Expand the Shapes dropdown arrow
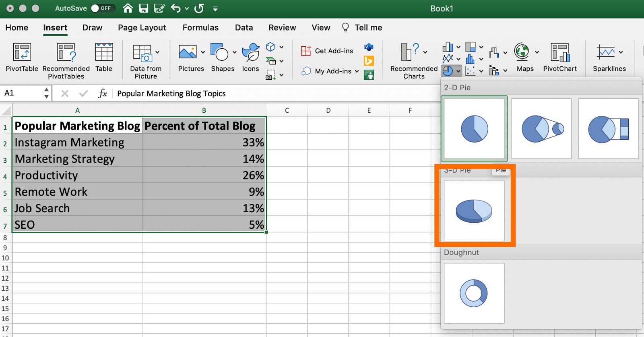Screen dimensions: 644x337 pos(235,52)
